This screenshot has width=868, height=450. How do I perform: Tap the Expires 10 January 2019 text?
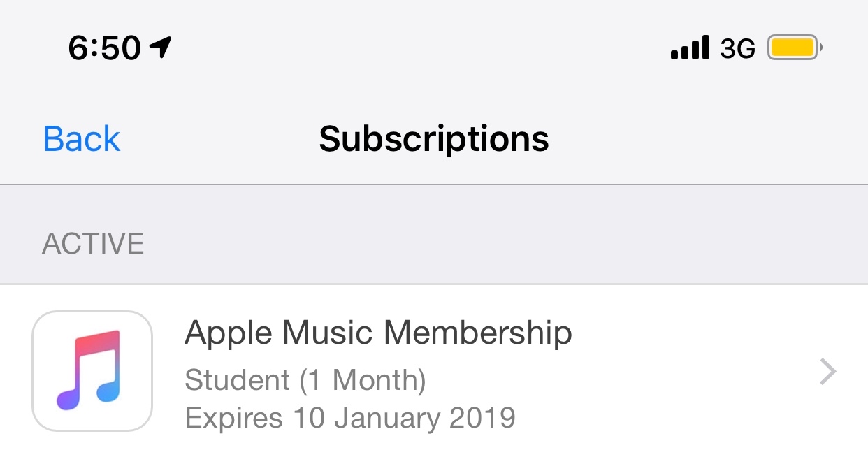(350, 418)
